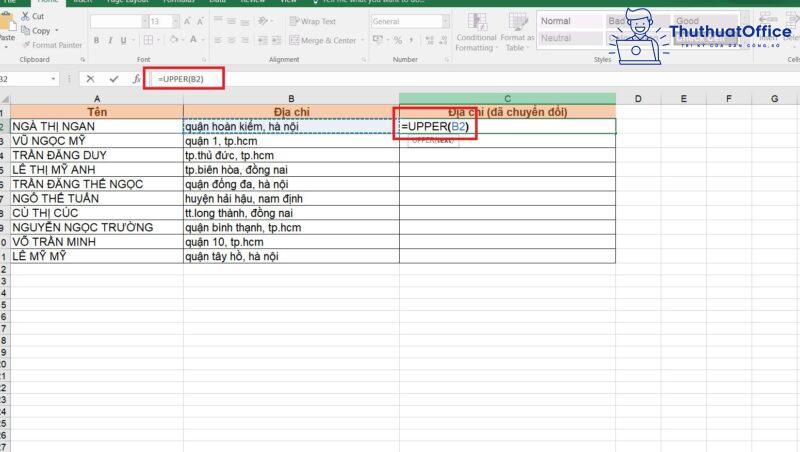
Task: Expand the Paste options arrow
Action: point(7,46)
